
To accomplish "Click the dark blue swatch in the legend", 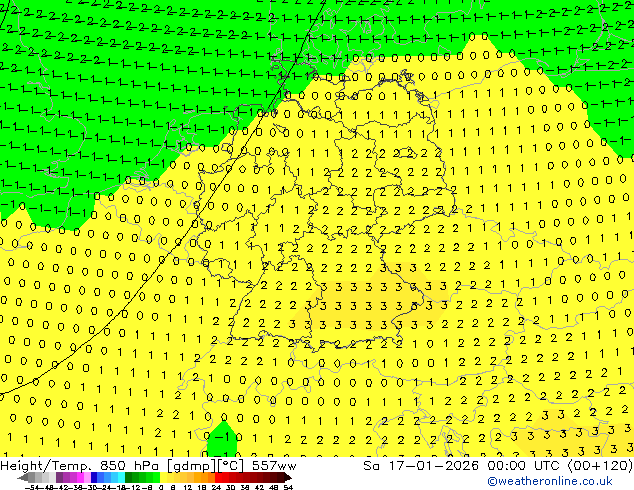I will point(94,478).
